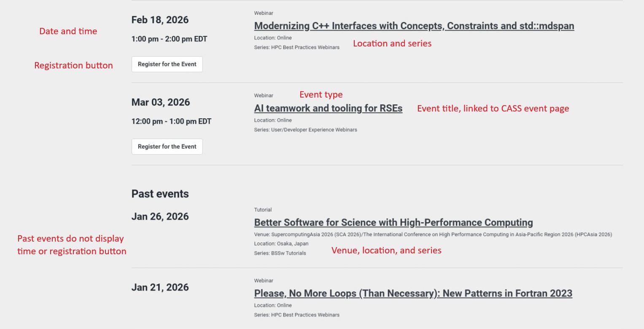The height and width of the screenshot is (329, 644).
Task: Click the Jan 21, 2026 date
Action: click(x=160, y=287)
